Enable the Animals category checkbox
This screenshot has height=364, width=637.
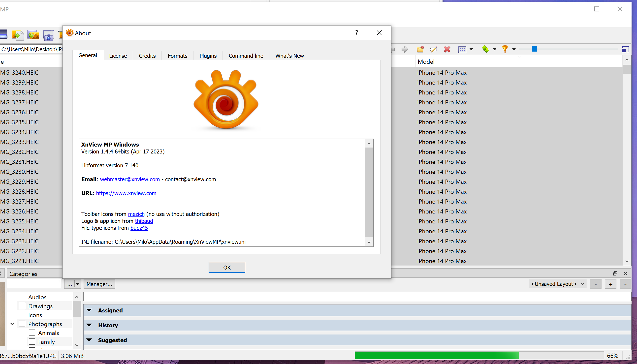coord(32,333)
